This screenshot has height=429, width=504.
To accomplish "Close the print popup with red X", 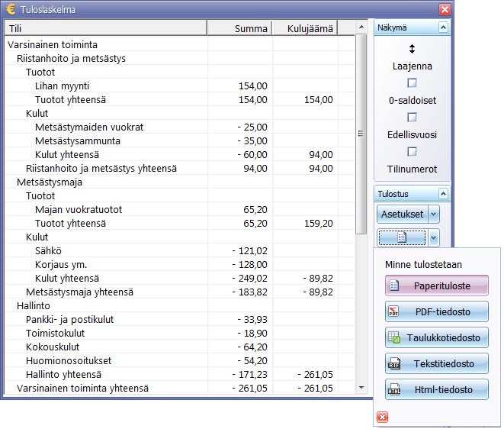I will (383, 417).
